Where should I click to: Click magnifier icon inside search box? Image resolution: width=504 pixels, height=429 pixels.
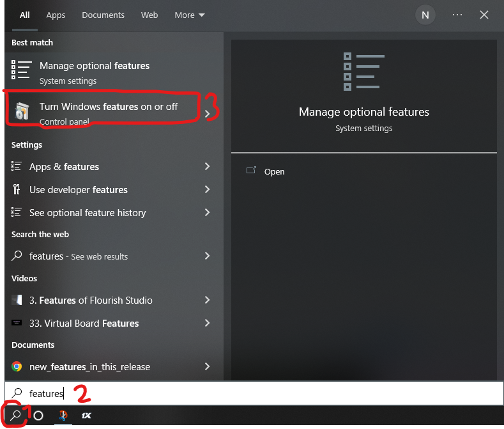17,393
